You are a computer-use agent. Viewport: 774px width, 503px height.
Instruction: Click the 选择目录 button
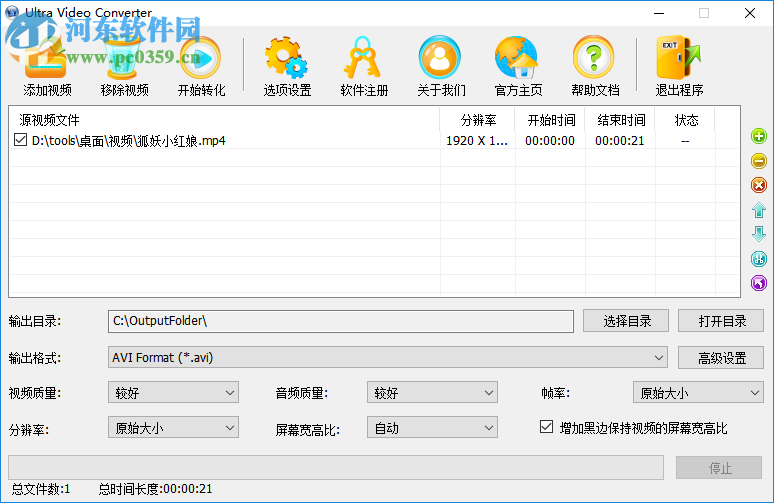click(x=626, y=321)
